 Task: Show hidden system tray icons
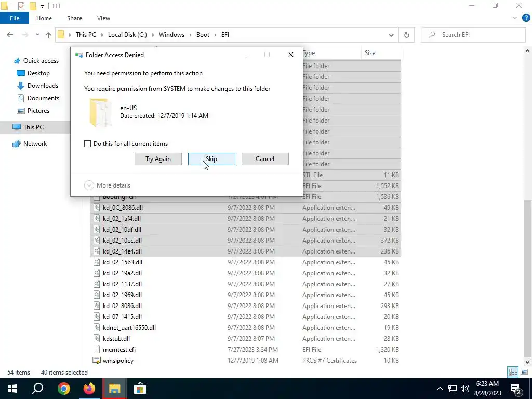[440, 389]
